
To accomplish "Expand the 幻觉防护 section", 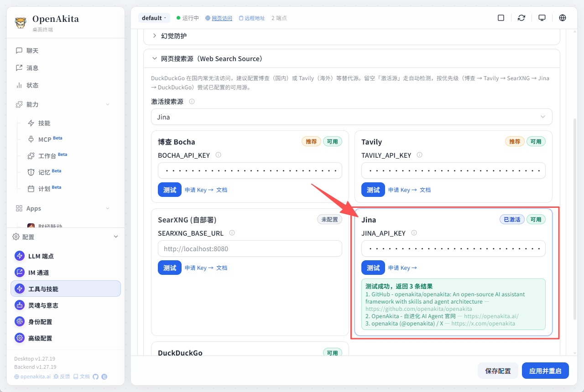I will [352, 36].
